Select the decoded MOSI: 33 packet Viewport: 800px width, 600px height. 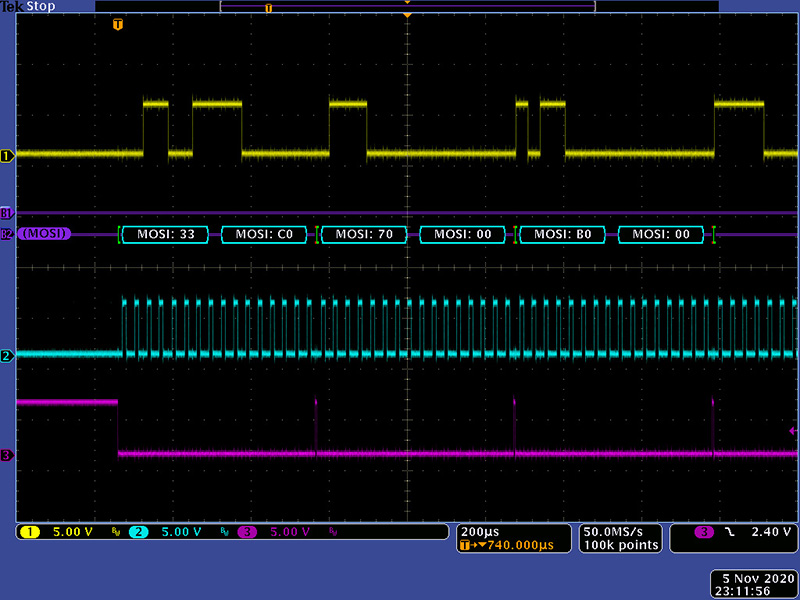point(165,235)
